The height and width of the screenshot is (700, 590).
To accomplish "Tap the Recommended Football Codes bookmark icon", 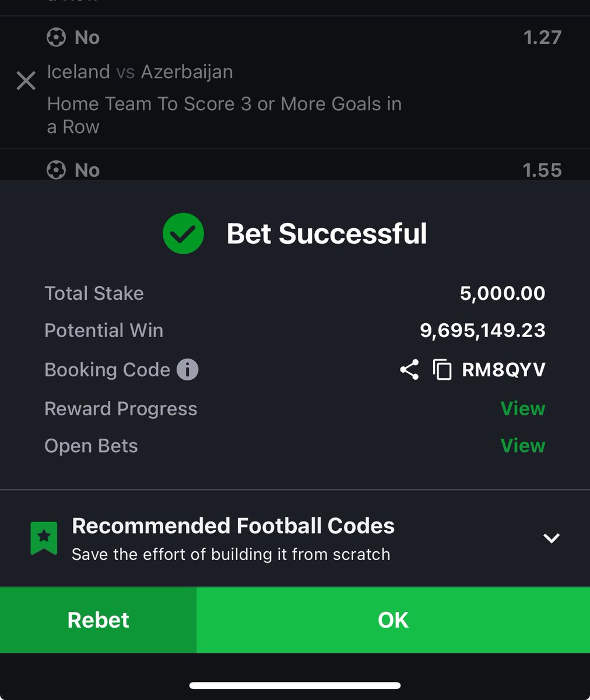I will tap(44, 538).
